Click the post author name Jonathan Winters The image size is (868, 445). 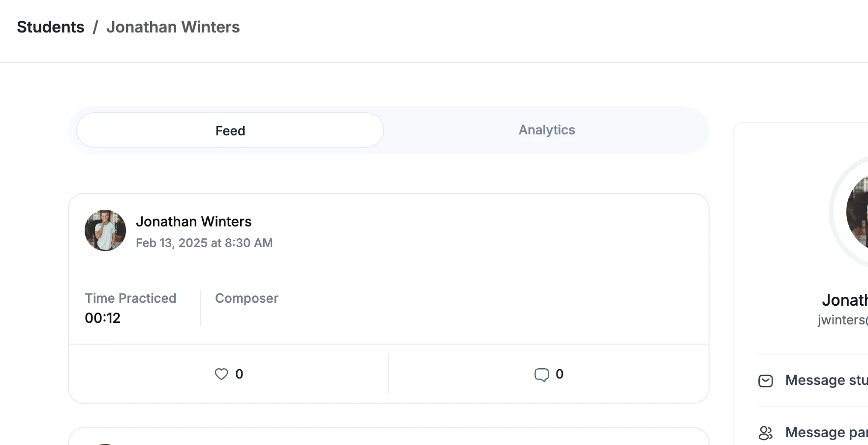[194, 222]
